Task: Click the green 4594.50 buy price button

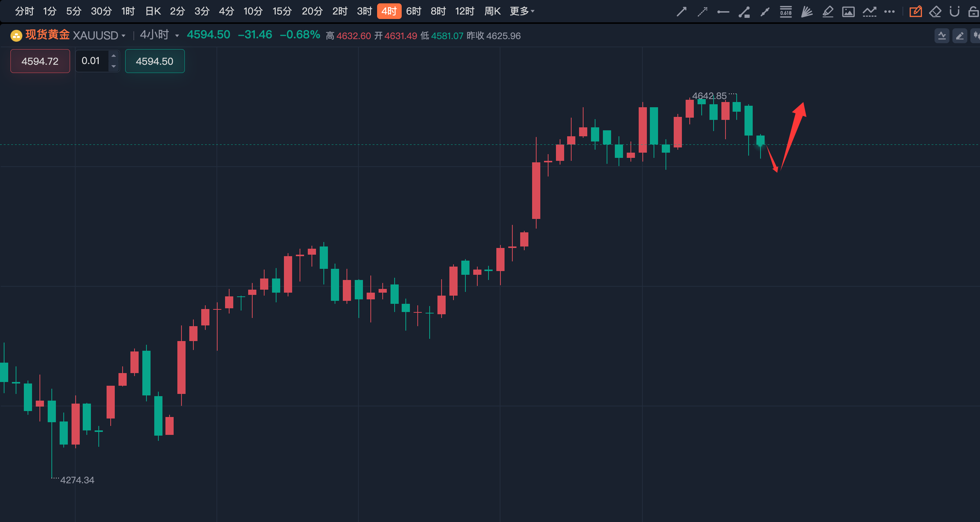Action: point(155,61)
